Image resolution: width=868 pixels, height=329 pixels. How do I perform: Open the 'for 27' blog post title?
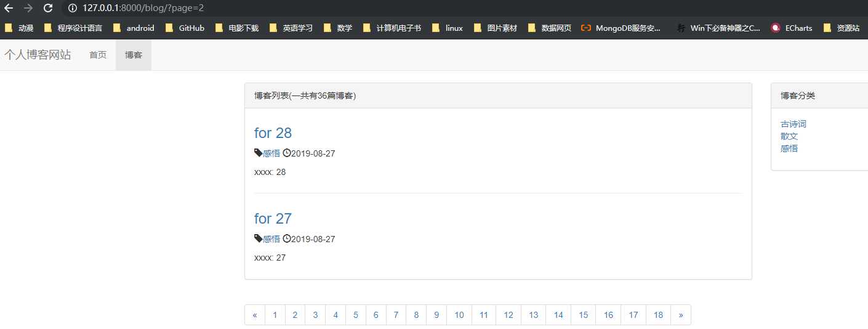click(273, 219)
